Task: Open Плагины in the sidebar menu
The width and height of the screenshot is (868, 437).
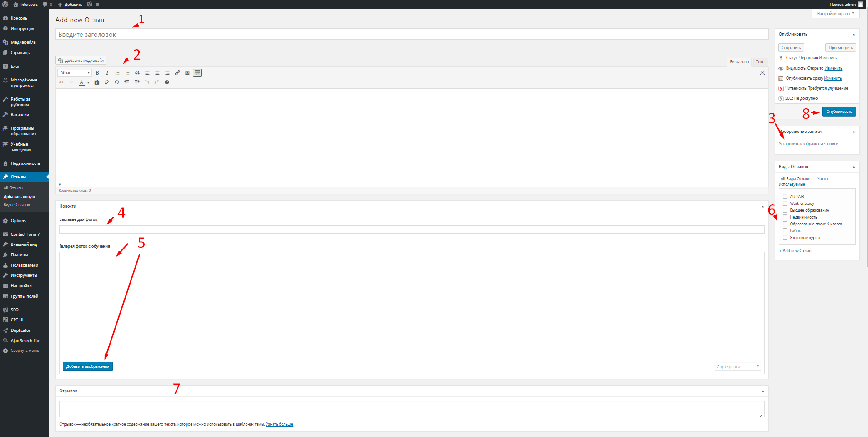Action: pos(19,255)
